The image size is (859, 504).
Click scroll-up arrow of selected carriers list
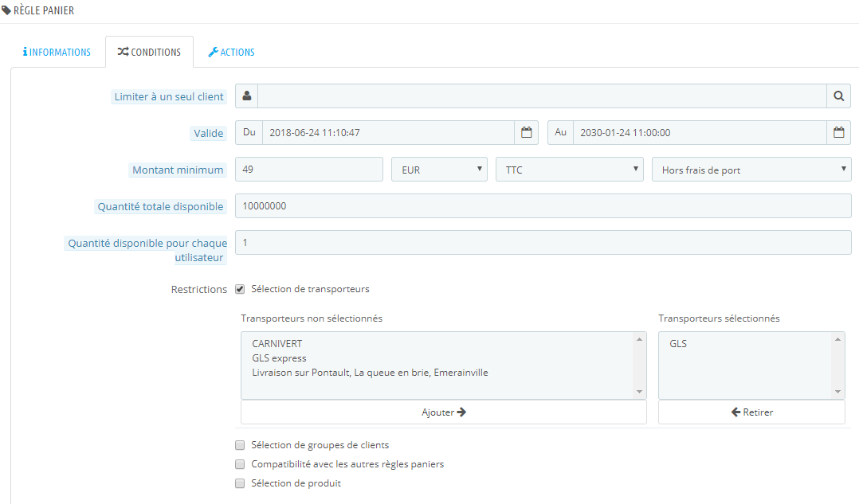(x=837, y=339)
